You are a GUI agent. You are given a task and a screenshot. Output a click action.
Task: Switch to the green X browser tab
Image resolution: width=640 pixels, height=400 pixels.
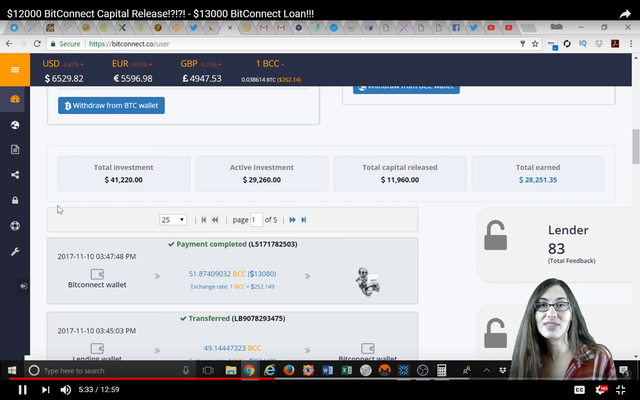point(122,28)
